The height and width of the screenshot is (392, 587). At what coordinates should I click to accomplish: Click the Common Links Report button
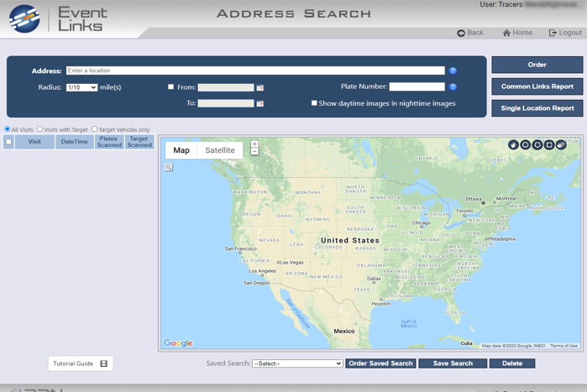tap(537, 86)
